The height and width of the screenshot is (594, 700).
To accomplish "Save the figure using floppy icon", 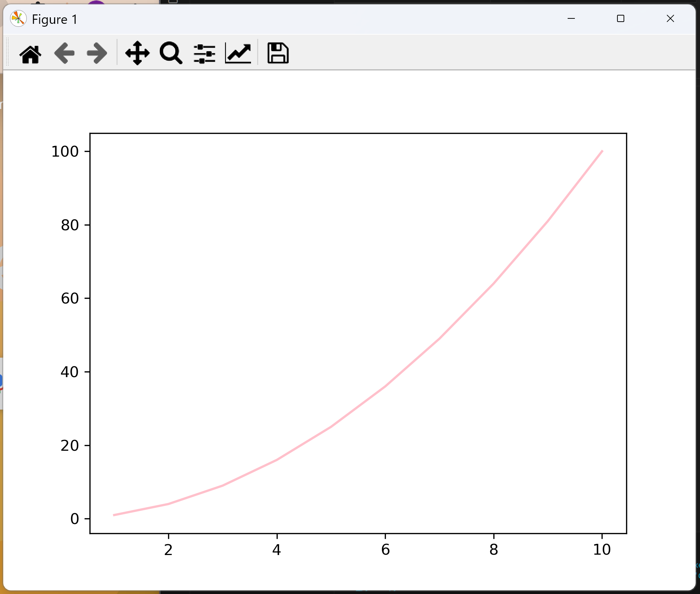I will pos(278,53).
